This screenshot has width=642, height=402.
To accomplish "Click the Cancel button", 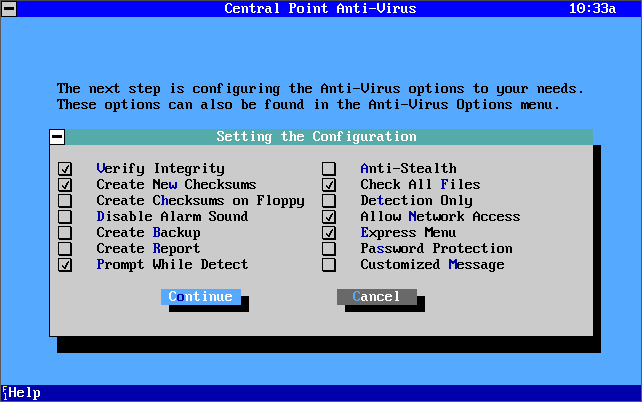I will [x=376, y=297].
